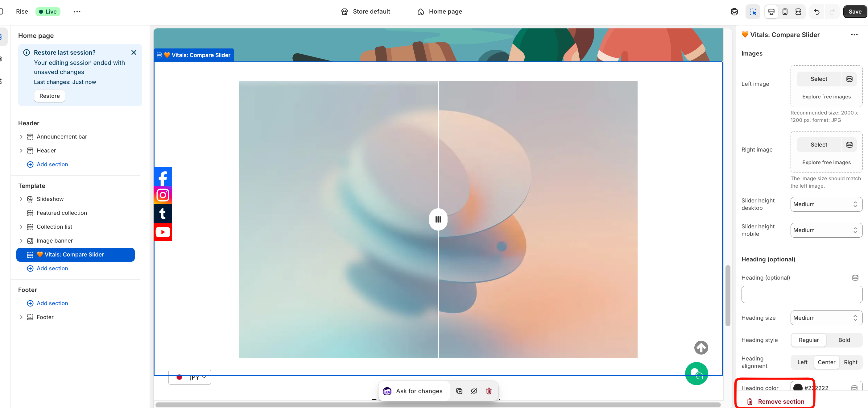
Task: Click Remove section link
Action: point(781,401)
